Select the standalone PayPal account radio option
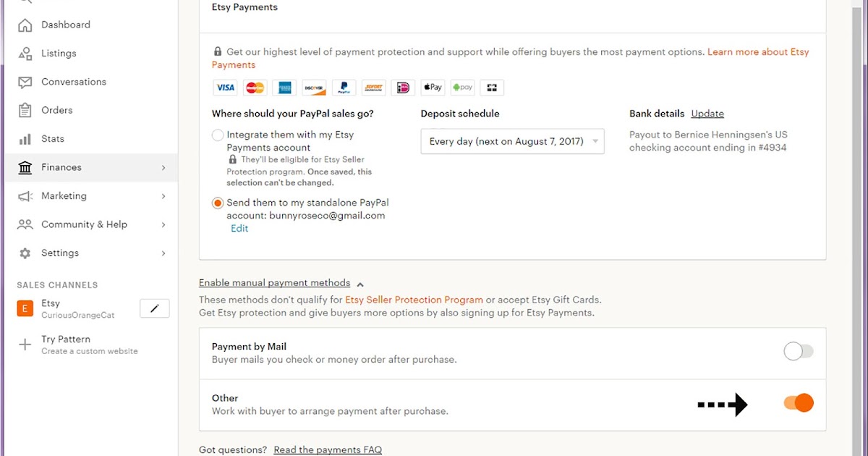 (x=218, y=203)
